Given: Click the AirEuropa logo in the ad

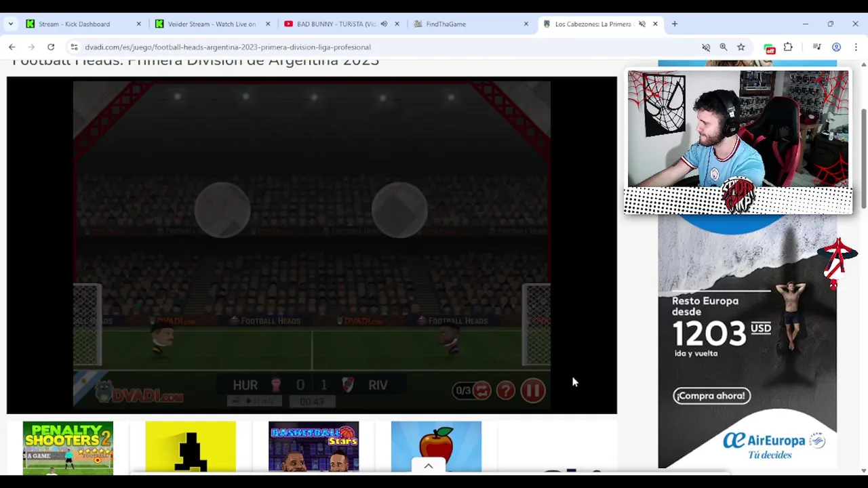Looking at the screenshot, I should (772, 441).
